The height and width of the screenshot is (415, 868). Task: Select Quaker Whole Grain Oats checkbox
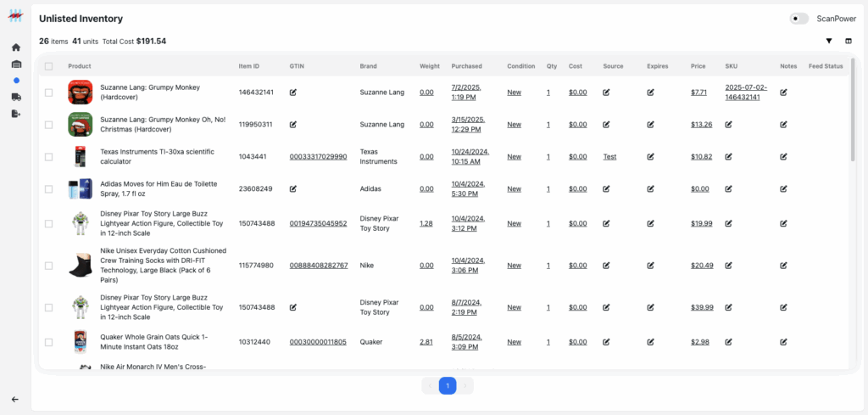tap(48, 342)
